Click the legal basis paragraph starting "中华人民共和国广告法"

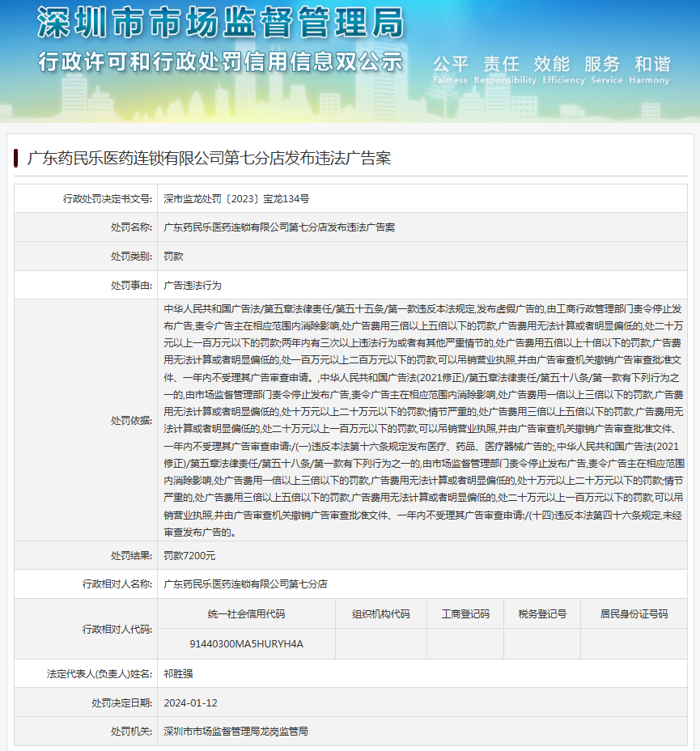(x=424, y=421)
